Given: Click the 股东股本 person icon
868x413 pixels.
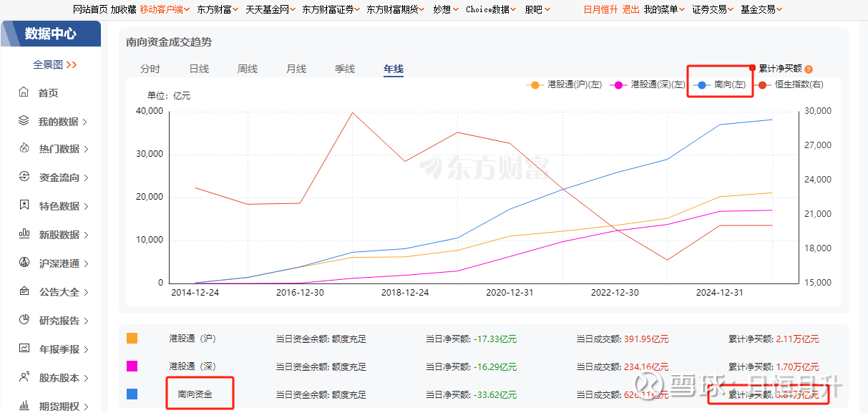Looking at the screenshot, I should tap(24, 377).
